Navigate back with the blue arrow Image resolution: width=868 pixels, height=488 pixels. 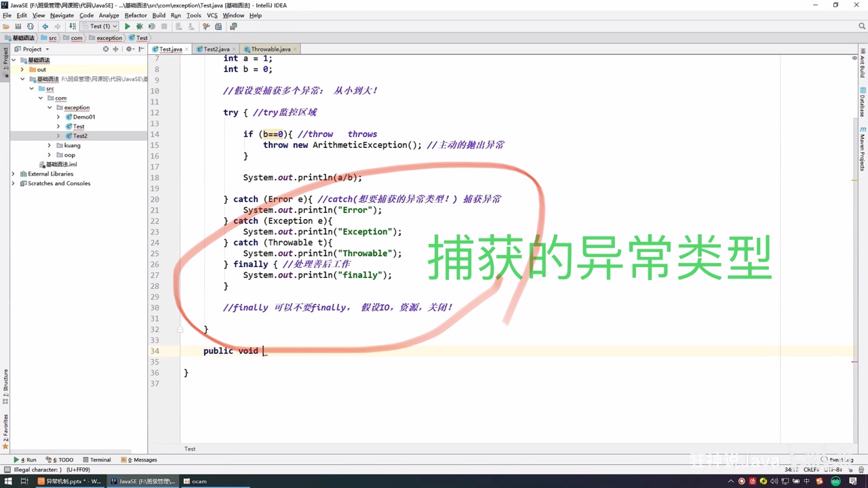coord(45,26)
